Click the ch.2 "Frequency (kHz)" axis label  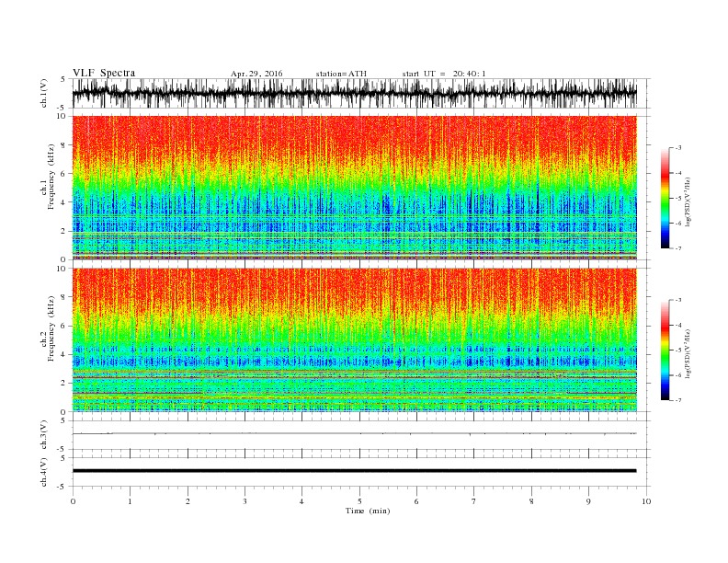tap(51, 327)
